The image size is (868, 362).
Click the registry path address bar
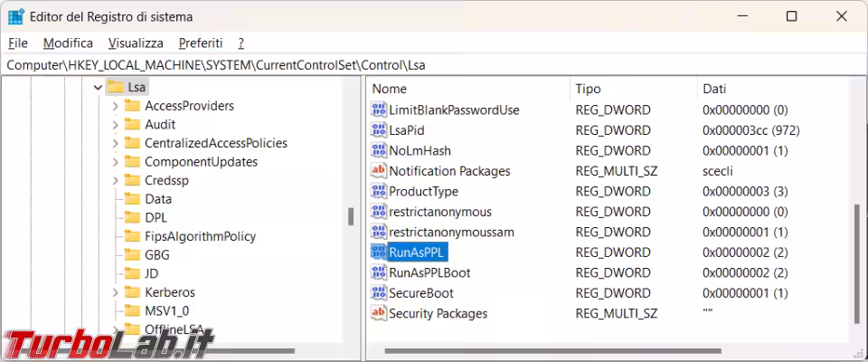pyautogui.click(x=434, y=65)
